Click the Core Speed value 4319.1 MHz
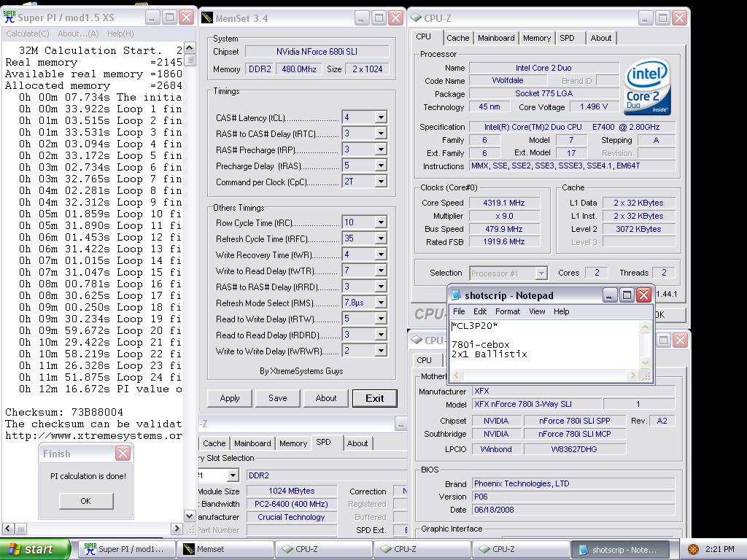 [x=504, y=203]
